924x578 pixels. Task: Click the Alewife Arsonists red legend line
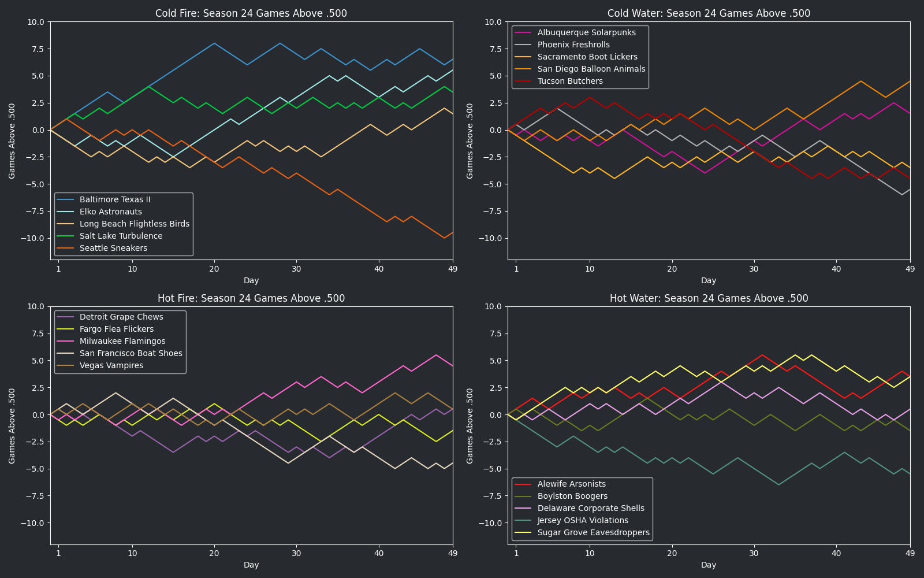coord(524,484)
